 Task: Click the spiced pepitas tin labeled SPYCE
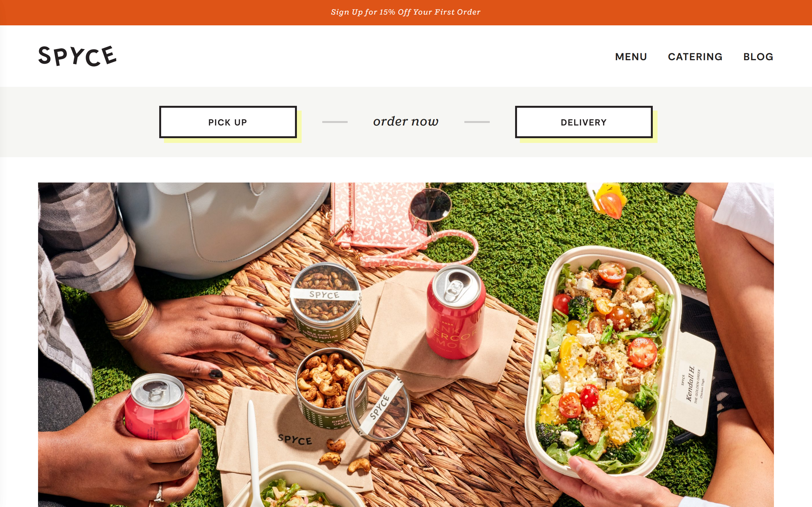pyautogui.click(x=325, y=302)
